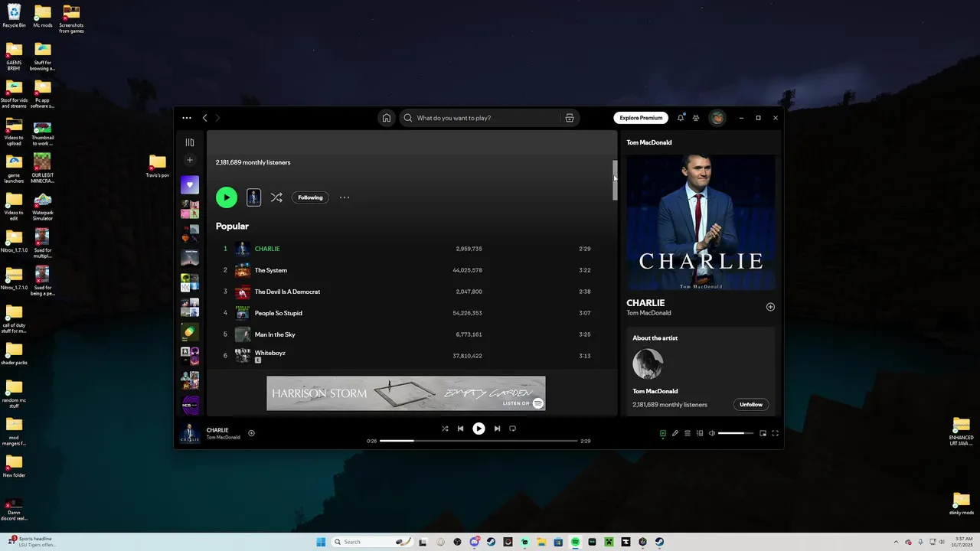Toggle the Following button

[x=310, y=197]
